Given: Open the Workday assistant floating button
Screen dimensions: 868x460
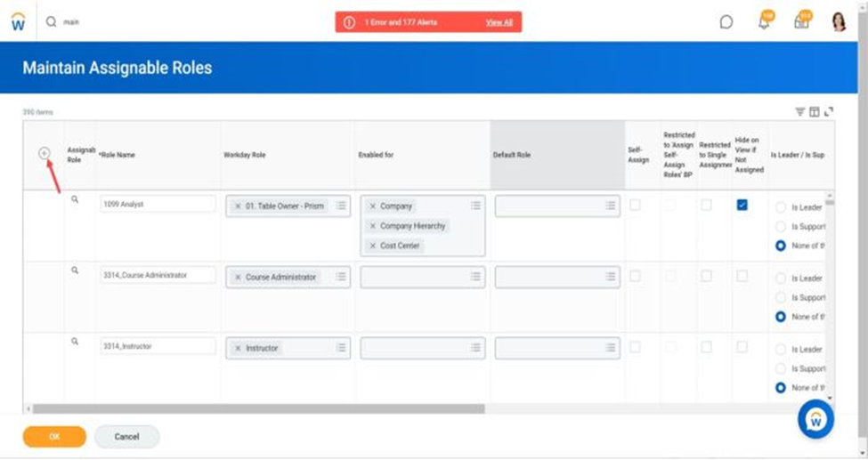Looking at the screenshot, I should click(x=815, y=419).
